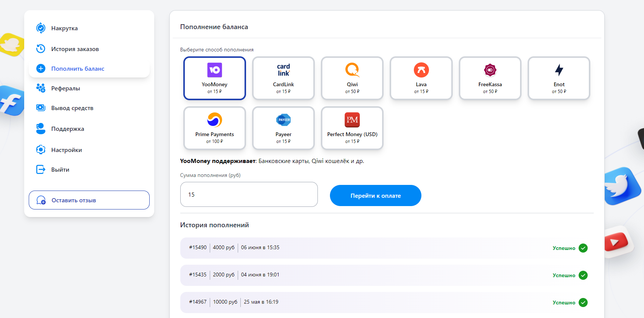
Task: Click date 25 мая в 16:19
Action: click(x=261, y=302)
